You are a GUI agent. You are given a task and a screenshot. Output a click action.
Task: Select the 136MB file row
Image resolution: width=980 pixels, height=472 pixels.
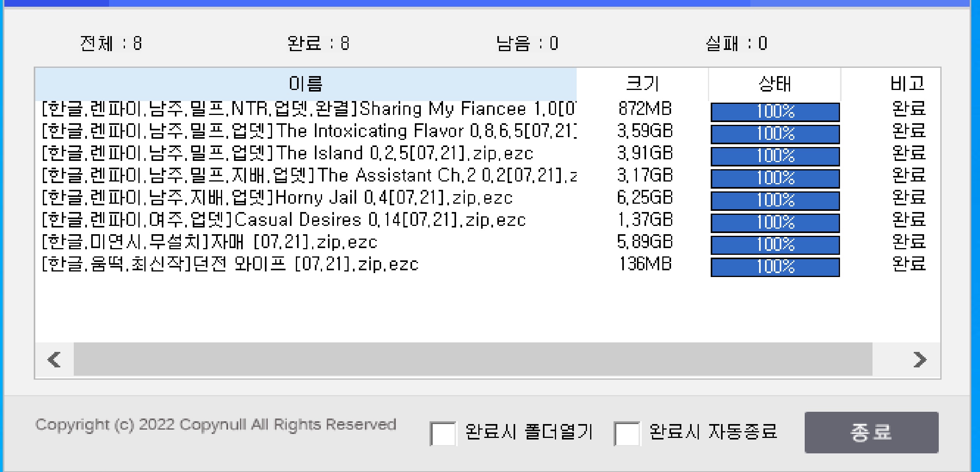pyautogui.click(x=230, y=264)
